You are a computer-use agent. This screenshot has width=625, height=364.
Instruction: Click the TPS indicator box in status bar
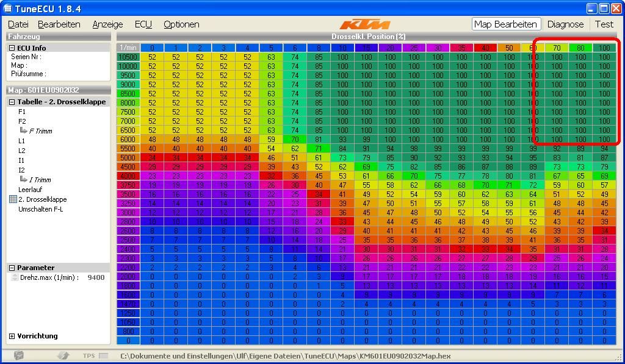pyautogui.click(x=103, y=355)
